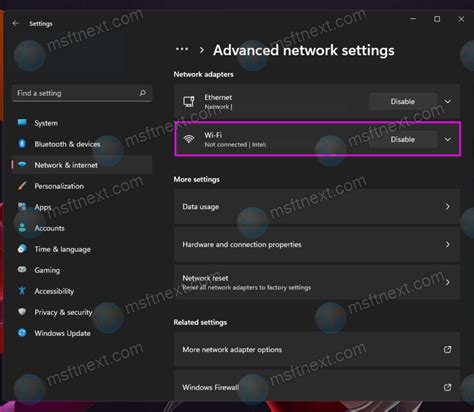Close the Settings window
Screen dimensions: 474x412
point(461,19)
